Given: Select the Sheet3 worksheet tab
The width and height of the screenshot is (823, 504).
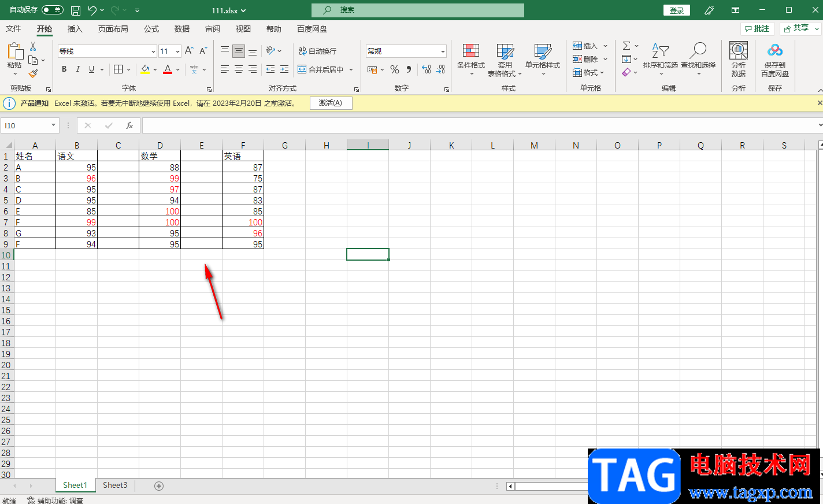Looking at the screenshot, I should tap(115, 486).
